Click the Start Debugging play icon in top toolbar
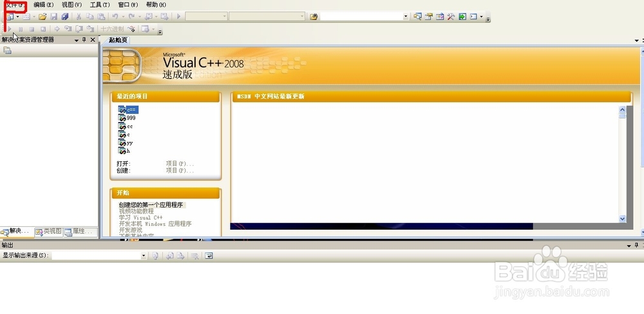Screen dimensions: 644x314 point(178,17)
